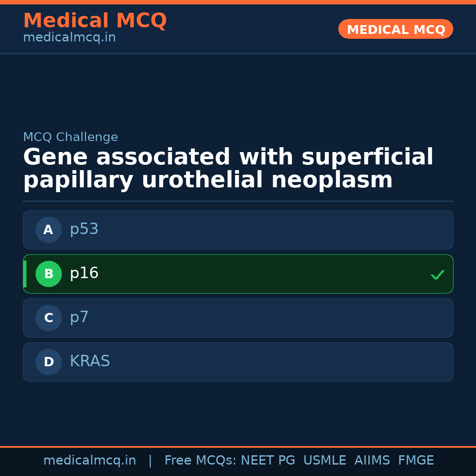
Task: Click the green checkmark on p16
Action: [x=437, y=275]
